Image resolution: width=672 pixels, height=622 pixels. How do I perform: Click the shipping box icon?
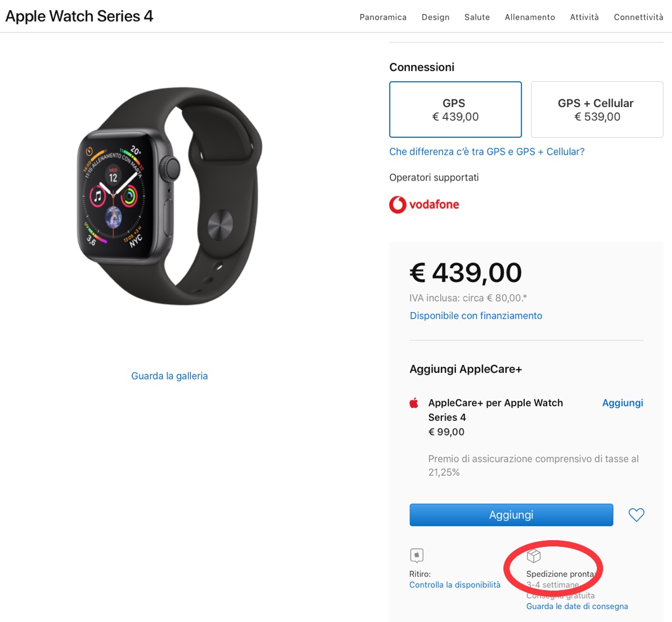(534, 555)
